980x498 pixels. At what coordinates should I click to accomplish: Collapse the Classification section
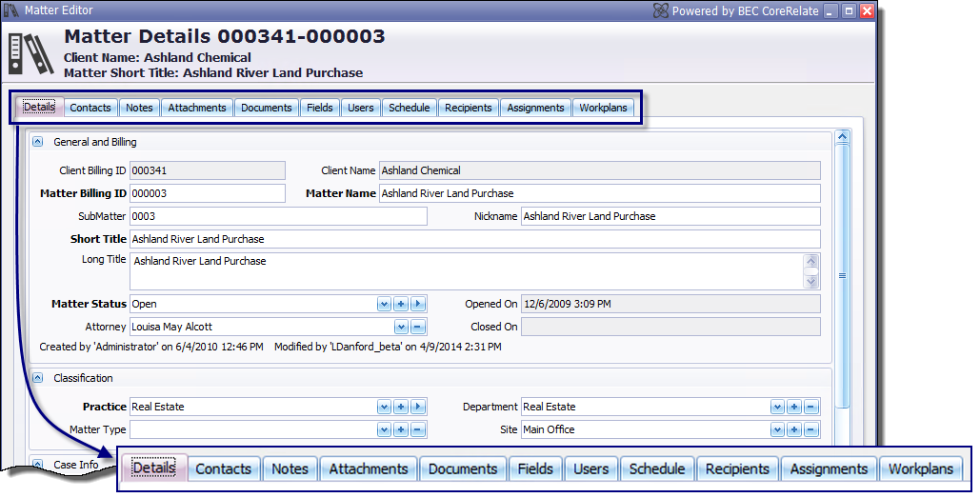coord(37,378)
